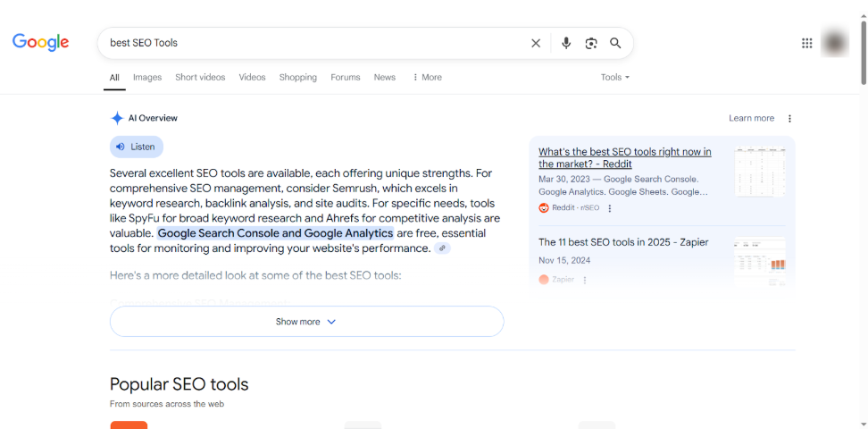Open The 11 best SEO tools Zapier link

623,242
